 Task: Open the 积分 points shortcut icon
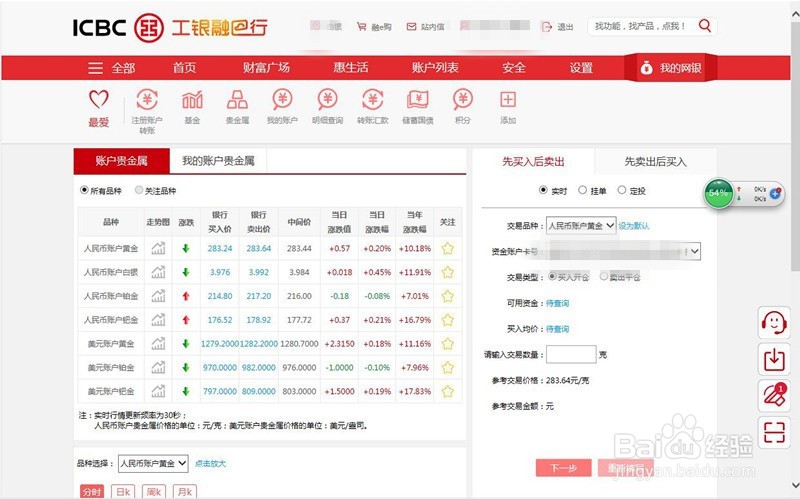click(x=462, y=99)
